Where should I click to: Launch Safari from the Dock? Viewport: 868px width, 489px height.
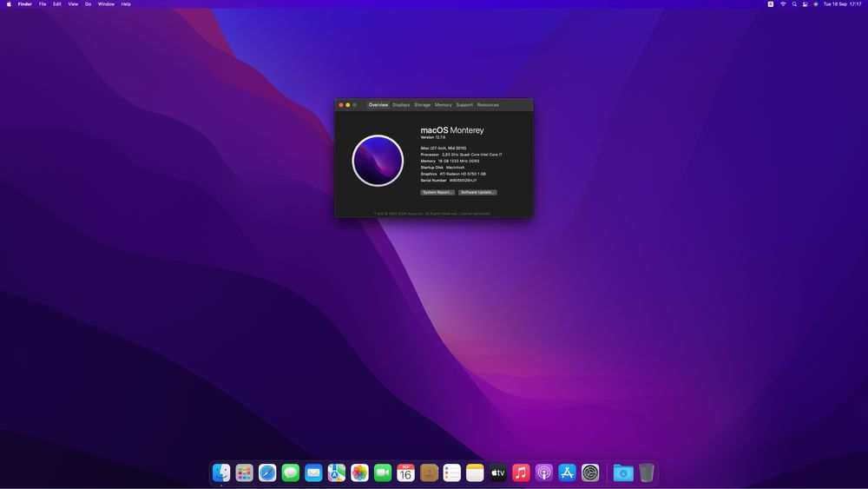coord(267,472)
